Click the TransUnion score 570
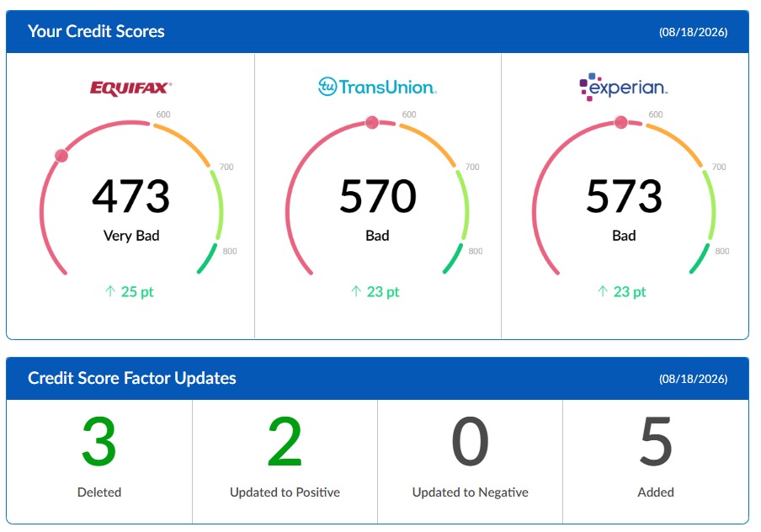Image resolution: width=761 pixels, height=532 pixels. (378, 196)
